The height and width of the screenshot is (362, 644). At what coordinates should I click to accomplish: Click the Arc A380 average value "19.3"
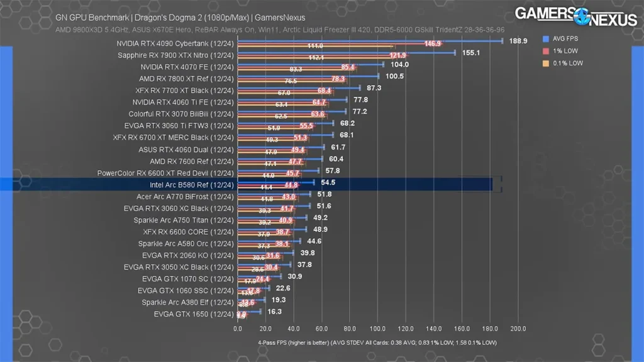(279, 300)
